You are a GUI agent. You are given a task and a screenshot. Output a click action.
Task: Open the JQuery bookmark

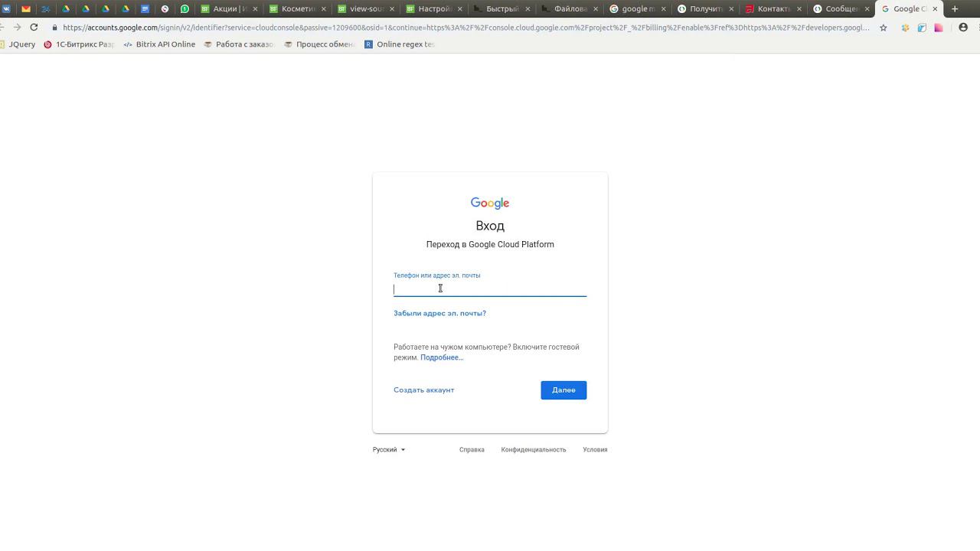[x=18, y=44]
